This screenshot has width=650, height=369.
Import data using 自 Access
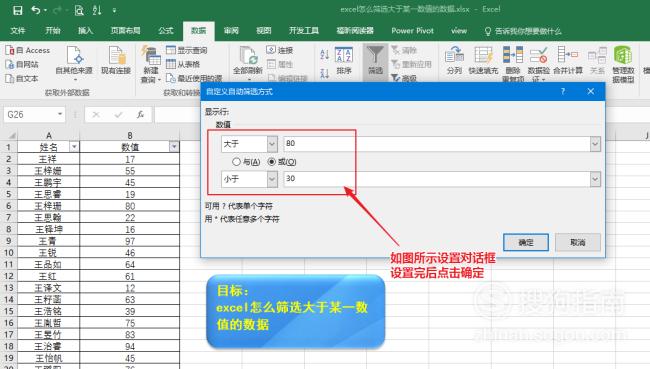[27, 51]
